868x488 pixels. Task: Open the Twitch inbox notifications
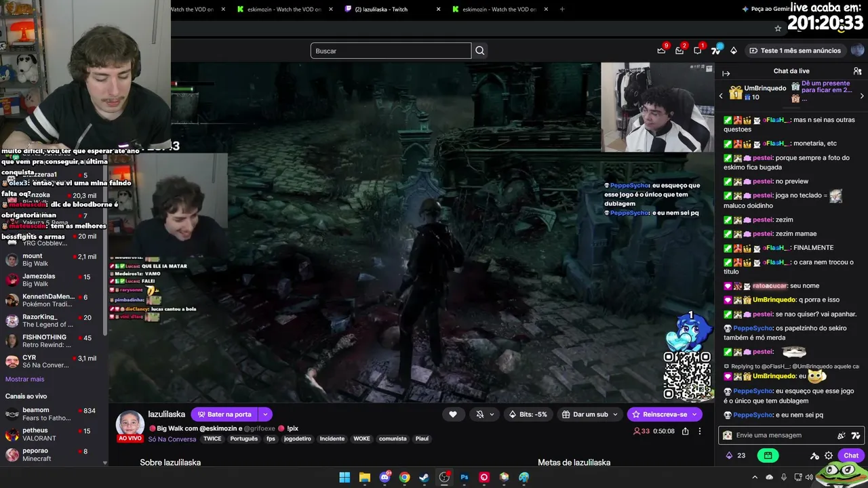point(679,50)
